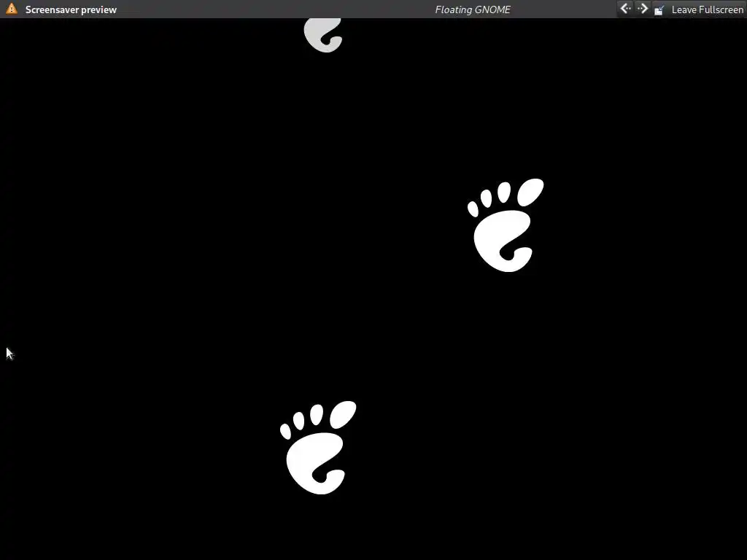
Task: Click the next screensaver arrow
Action: click(x=643, y=9)
